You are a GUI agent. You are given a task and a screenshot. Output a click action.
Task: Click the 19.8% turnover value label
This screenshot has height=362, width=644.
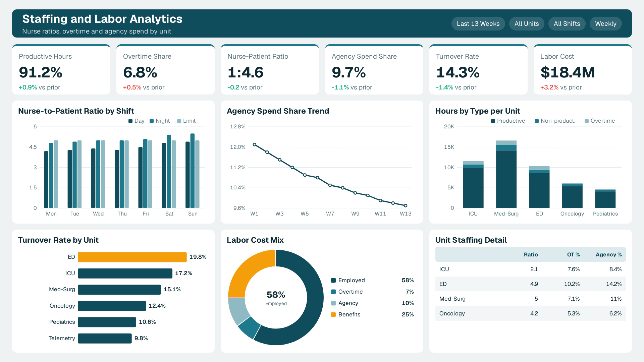click(198, 257)
